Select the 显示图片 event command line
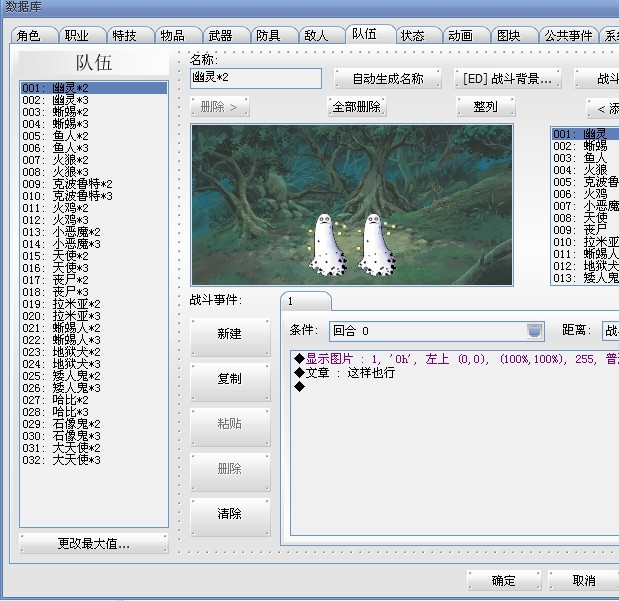 [456, 359]
